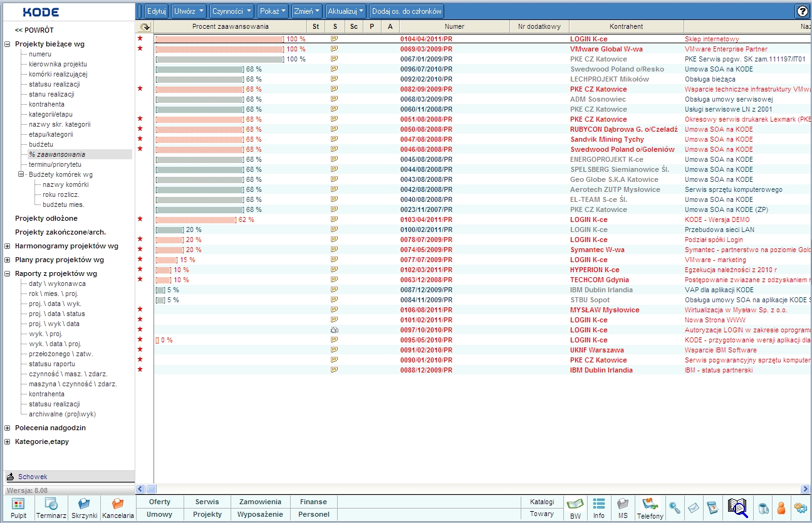812x523 pixels.
Task: Collapse the Projekty bieżące wg tree node
Action: [8, 44]
